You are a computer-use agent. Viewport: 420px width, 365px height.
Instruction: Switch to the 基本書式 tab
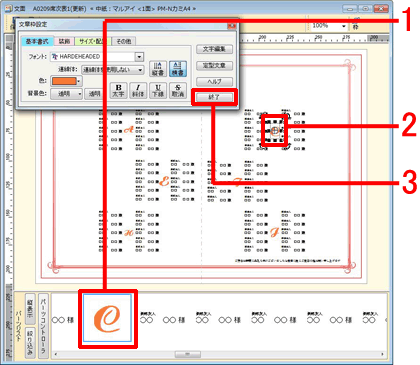point(37,41)
